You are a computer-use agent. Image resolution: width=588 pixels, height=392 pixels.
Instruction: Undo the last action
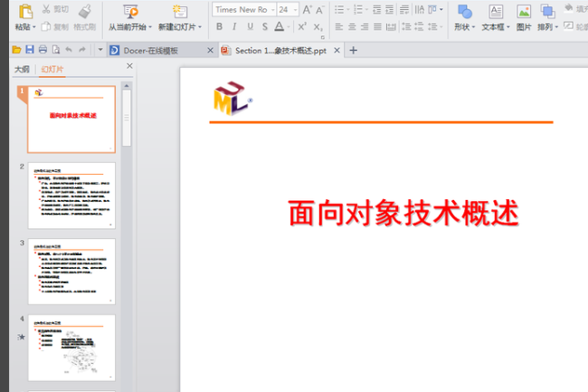[x=69, y=50]
